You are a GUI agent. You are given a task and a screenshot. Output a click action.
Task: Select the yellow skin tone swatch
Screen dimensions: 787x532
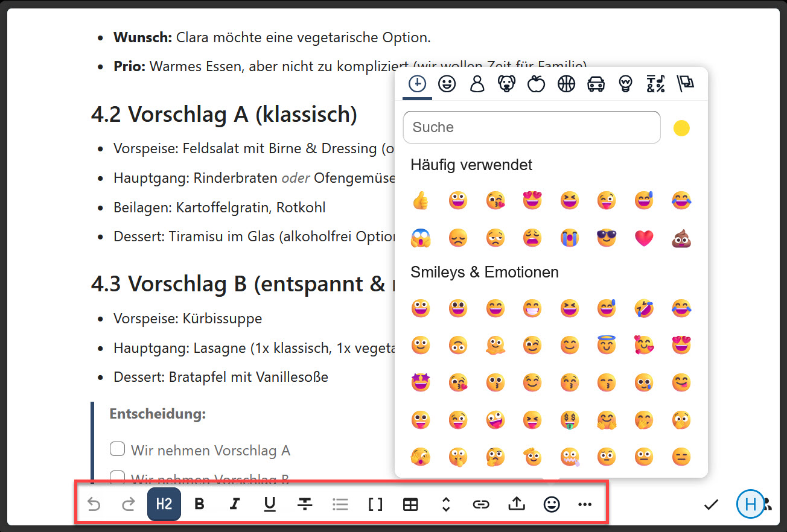tap(681, 128)
